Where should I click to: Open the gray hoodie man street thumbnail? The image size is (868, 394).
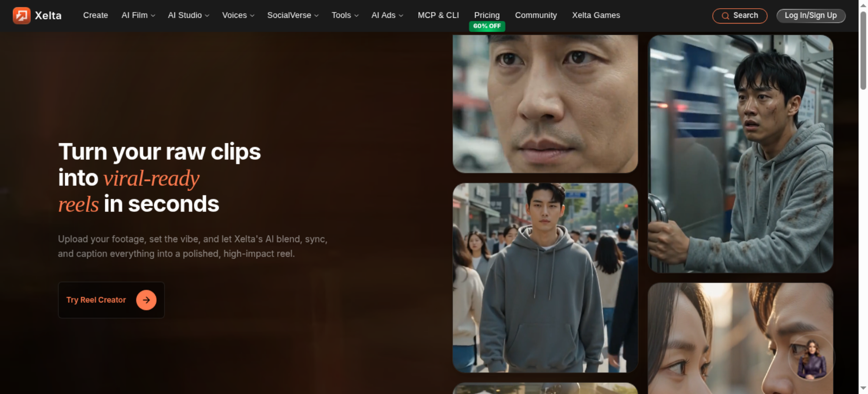click(545, 278)
